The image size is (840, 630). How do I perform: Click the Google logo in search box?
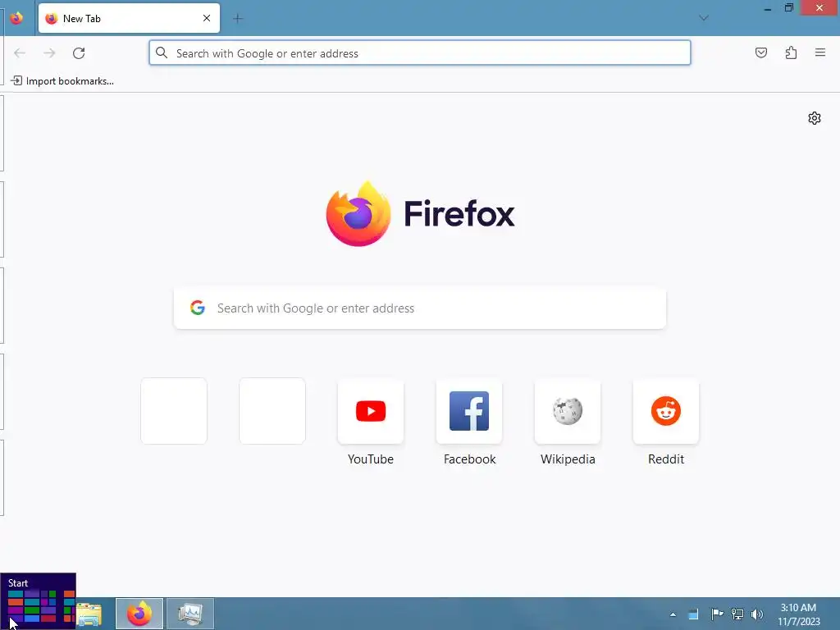pyautogui.click(x=198, y=308)
